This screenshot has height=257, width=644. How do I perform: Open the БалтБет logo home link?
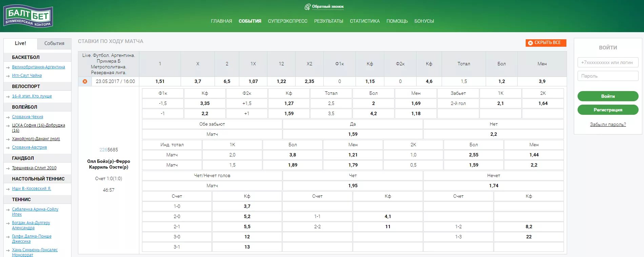tap(28, 16)
